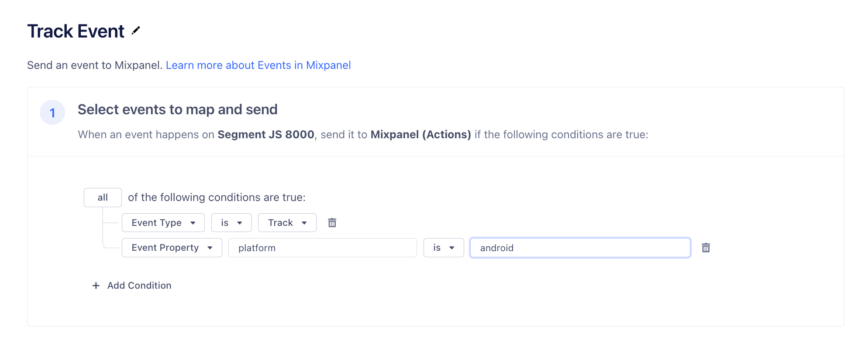Click the "Send an event to Mixpanel" description
The width and height of the screenshot is (868, 348).
coord(94,65)
